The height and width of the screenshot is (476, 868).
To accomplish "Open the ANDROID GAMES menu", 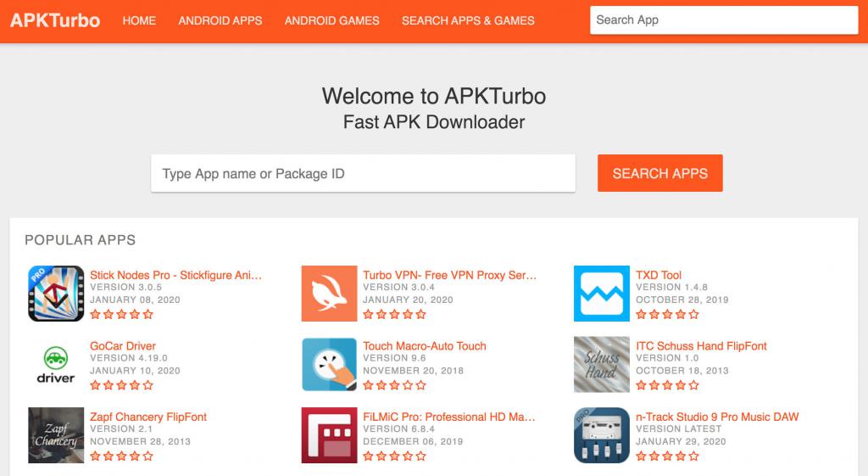I will (332, 20).
